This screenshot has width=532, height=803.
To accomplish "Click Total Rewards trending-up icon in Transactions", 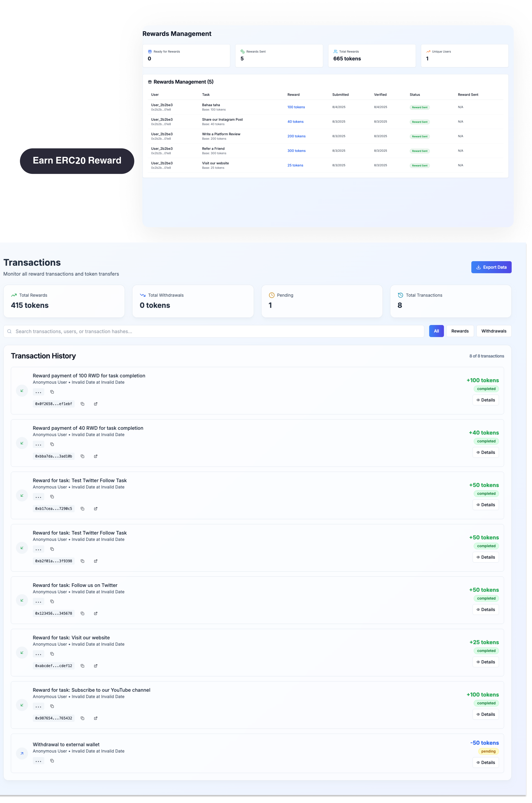I will 14,295.
